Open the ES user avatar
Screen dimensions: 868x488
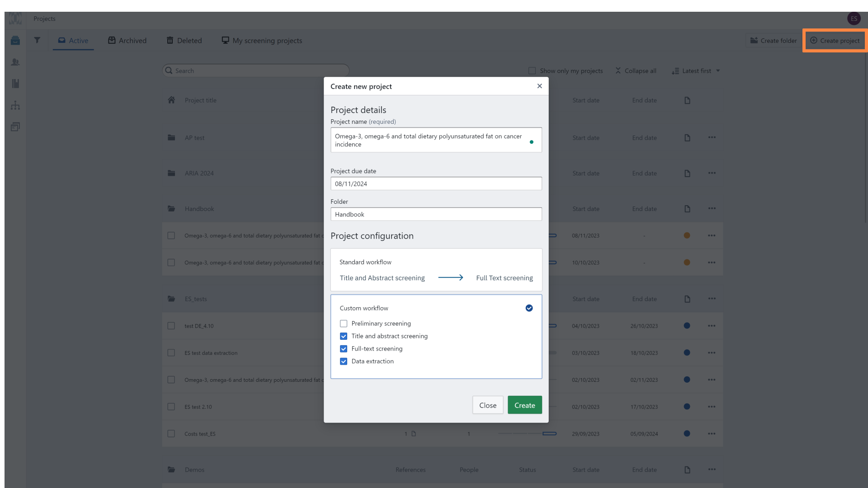(x=854, y=19)
